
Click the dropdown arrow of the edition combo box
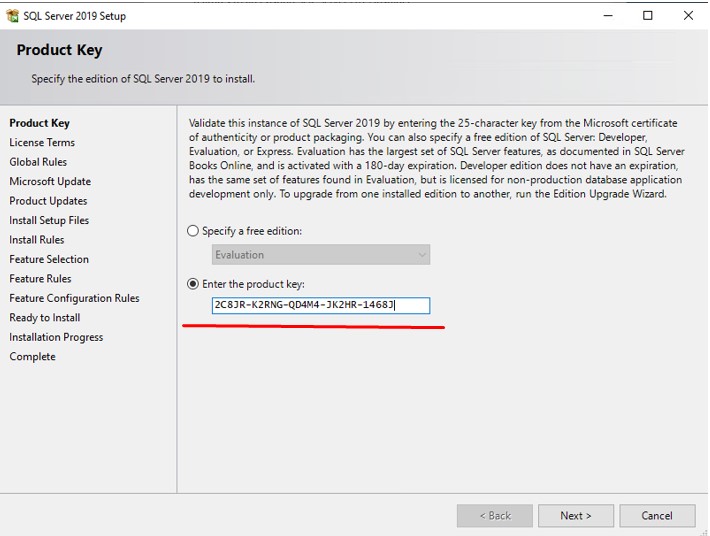pos(422,254)
